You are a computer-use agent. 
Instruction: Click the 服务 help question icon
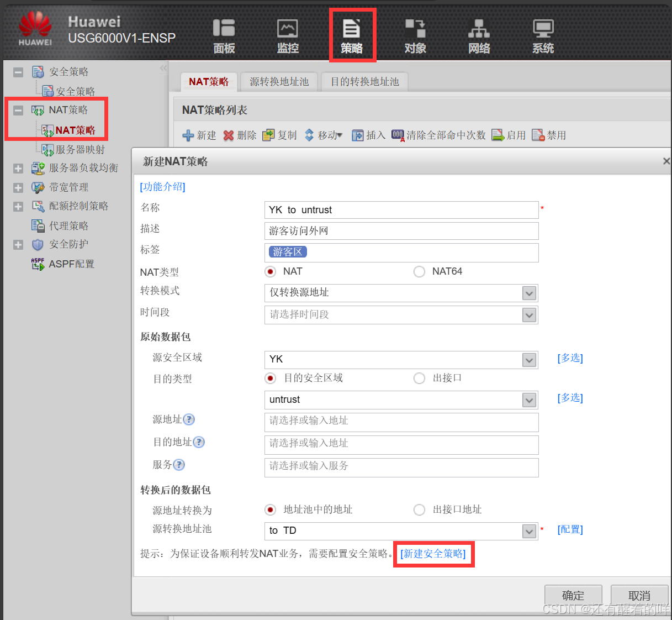coord(179,465)
